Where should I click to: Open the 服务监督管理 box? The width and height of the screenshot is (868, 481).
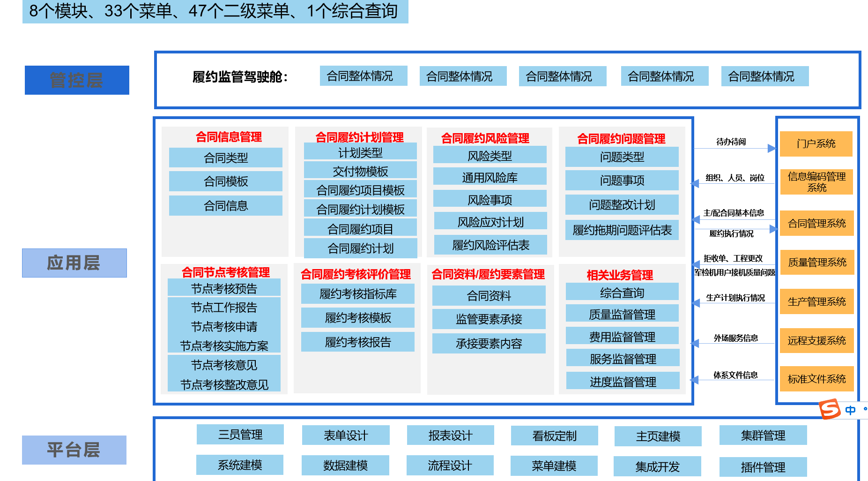point(623,358)
